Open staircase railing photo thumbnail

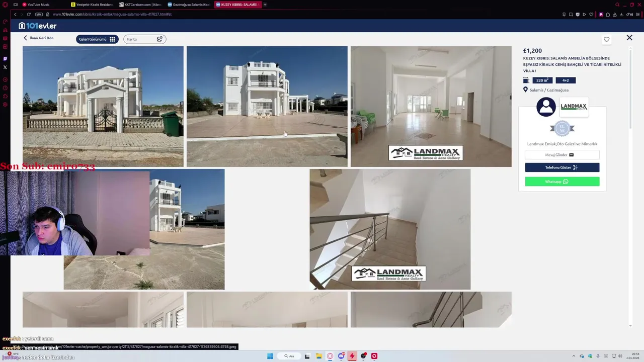[390, 229]
